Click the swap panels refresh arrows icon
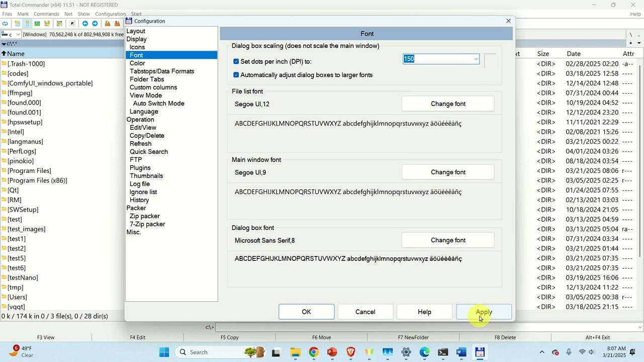This screenshot has width=644, height=362. tap(5, 24)
